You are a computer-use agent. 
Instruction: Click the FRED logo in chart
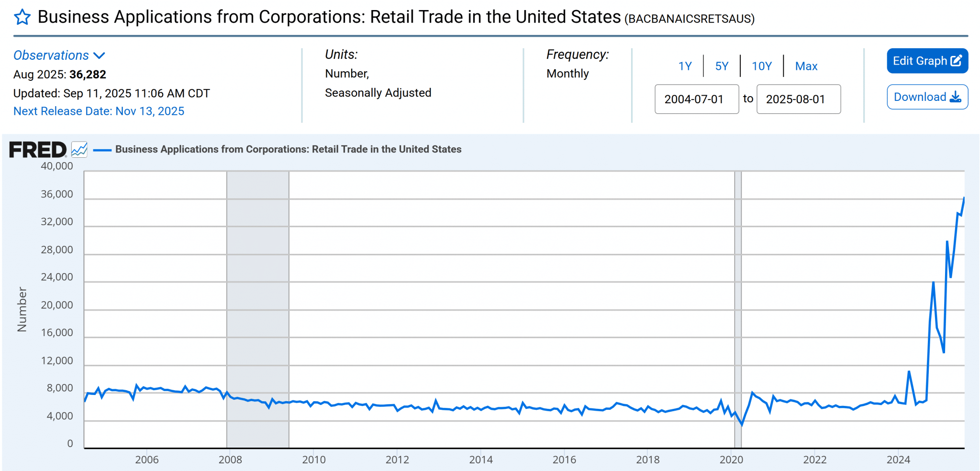tap(38, 150)
